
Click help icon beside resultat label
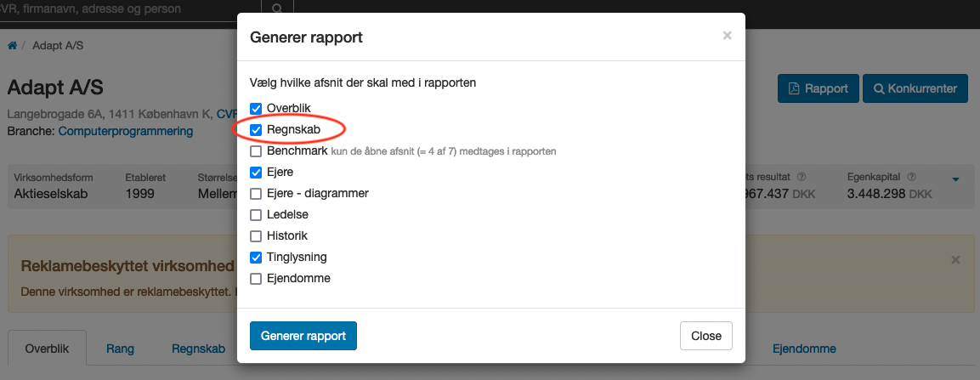pyautogui.click(x=802, y=178)
